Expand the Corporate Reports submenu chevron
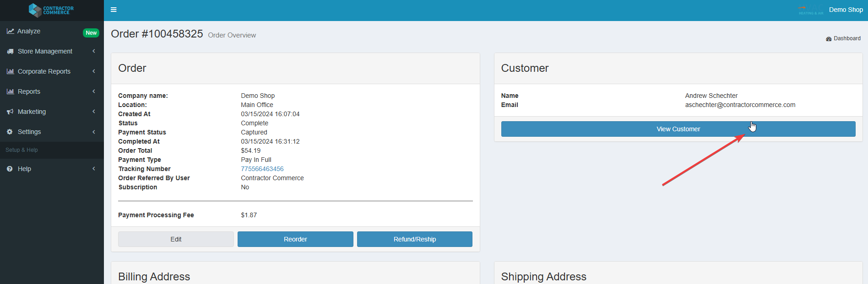868x284 pixels. tap(94, 71)
